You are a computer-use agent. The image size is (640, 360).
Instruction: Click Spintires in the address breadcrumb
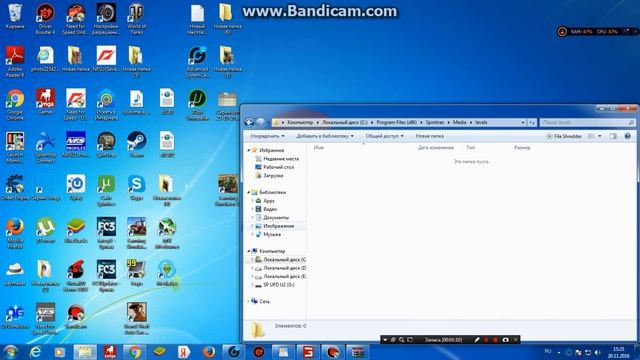(x=434, y=122)
